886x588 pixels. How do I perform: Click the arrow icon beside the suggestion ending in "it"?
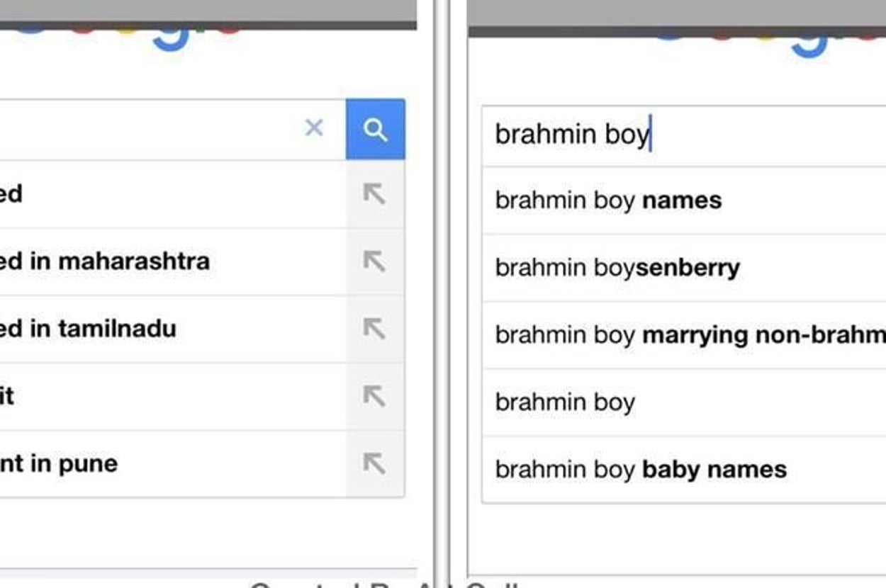375,395
